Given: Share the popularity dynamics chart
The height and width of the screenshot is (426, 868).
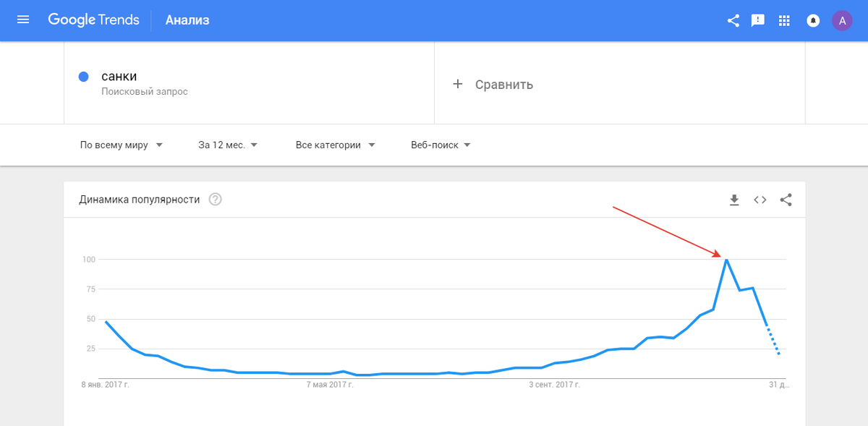Looking at the screenshot, I should coord(786,200).
